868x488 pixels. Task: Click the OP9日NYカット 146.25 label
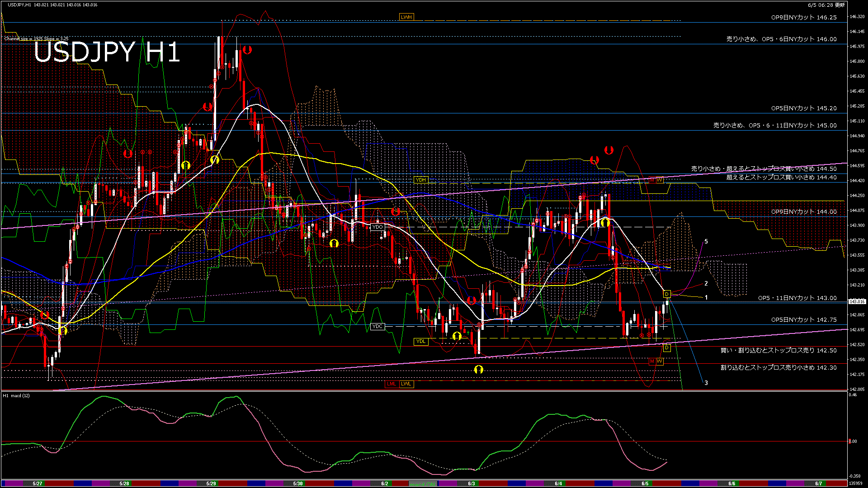804,18
